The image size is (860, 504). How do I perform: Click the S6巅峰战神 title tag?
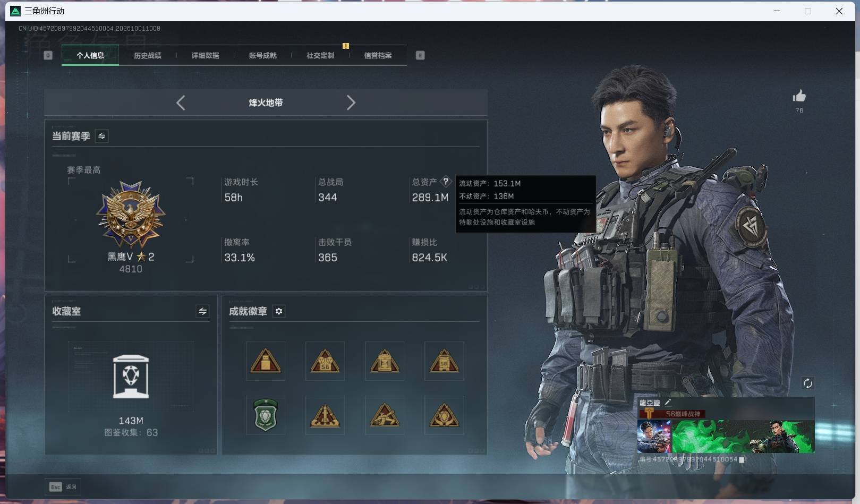[672, 414]
